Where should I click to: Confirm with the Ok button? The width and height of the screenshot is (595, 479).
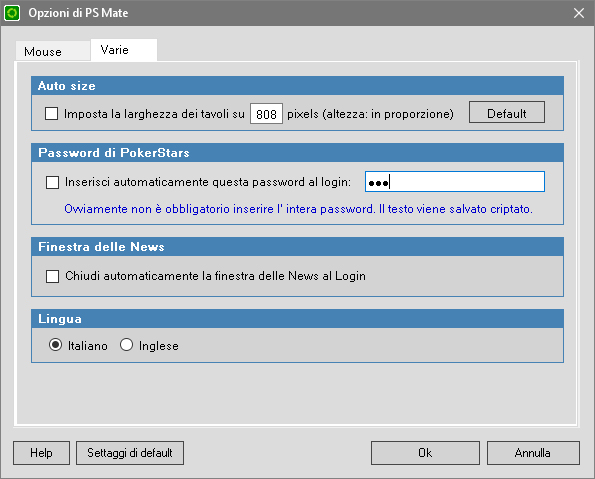(425, 453)
